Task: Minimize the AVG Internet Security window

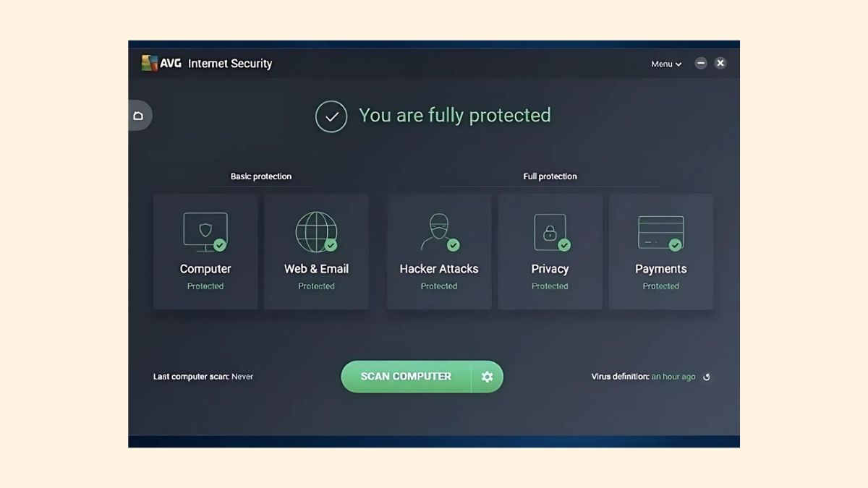Action: point(700,63)
